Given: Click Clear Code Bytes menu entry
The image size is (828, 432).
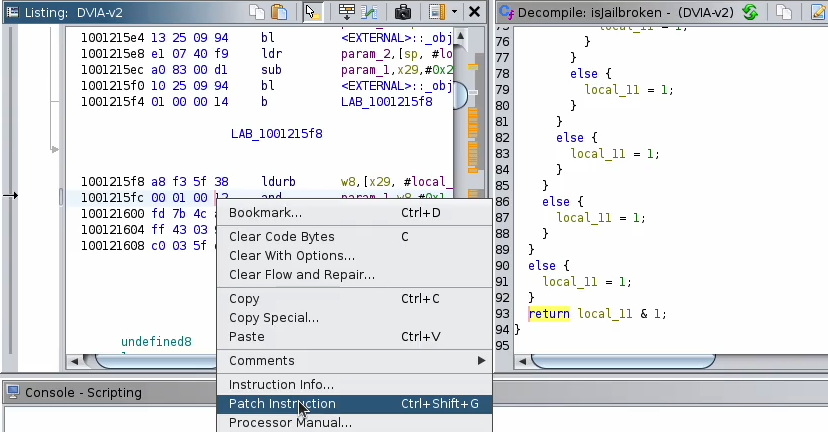Looking at the screenshot, I should (281, 237).
